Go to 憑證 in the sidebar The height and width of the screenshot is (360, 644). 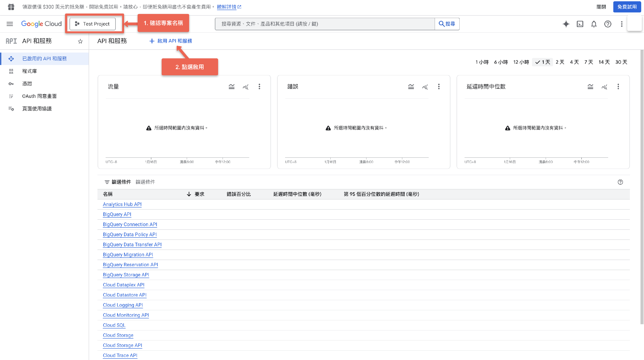tap(27, 84)
